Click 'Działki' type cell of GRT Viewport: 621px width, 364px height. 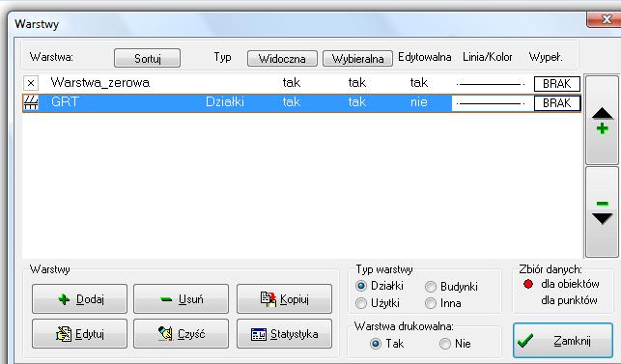click(x=225, y=102)
